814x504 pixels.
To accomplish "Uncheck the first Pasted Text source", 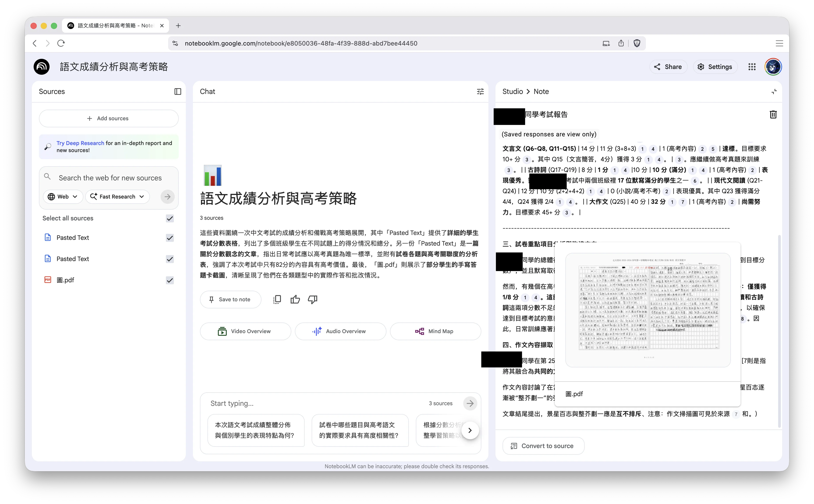I will point(170,238).
